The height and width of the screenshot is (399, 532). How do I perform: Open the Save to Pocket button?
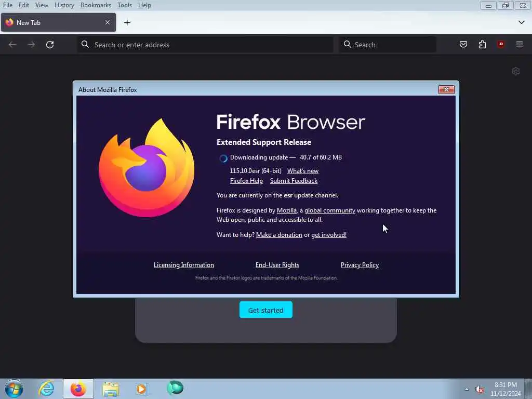coord(463,44)
